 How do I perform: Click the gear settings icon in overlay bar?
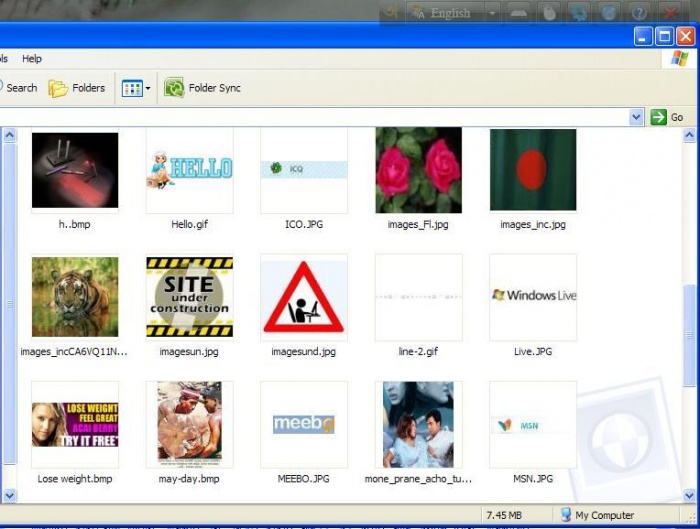(579, 13)
